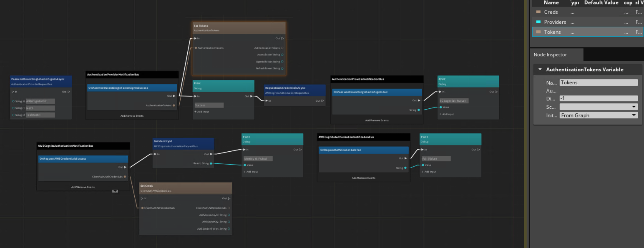
Task: Click Add/Remove Events under OnPasswordGrantSingleFactorSignInSuccess
Action: [132, 116]
